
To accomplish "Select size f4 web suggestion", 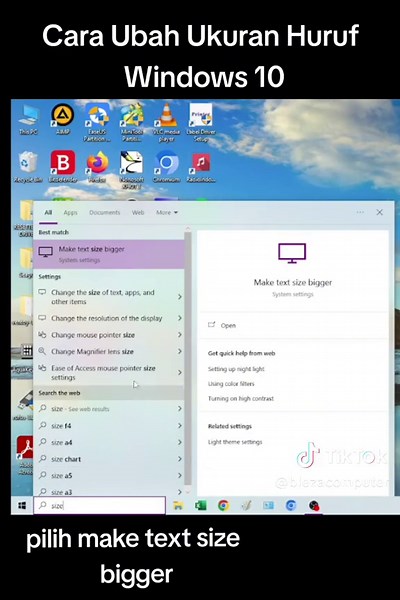I will 103,426.
